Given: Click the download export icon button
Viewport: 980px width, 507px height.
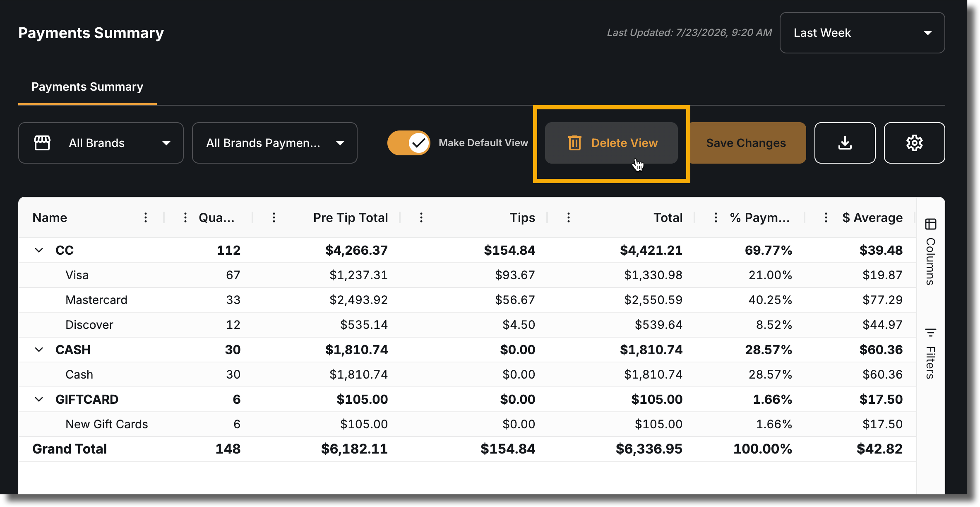Looking at the screenshot, I should point(845,143).
